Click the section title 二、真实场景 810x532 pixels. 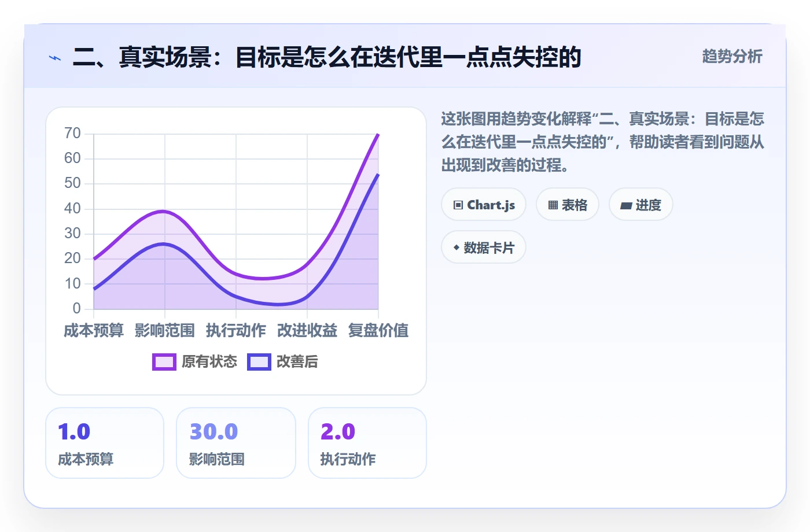327,57
